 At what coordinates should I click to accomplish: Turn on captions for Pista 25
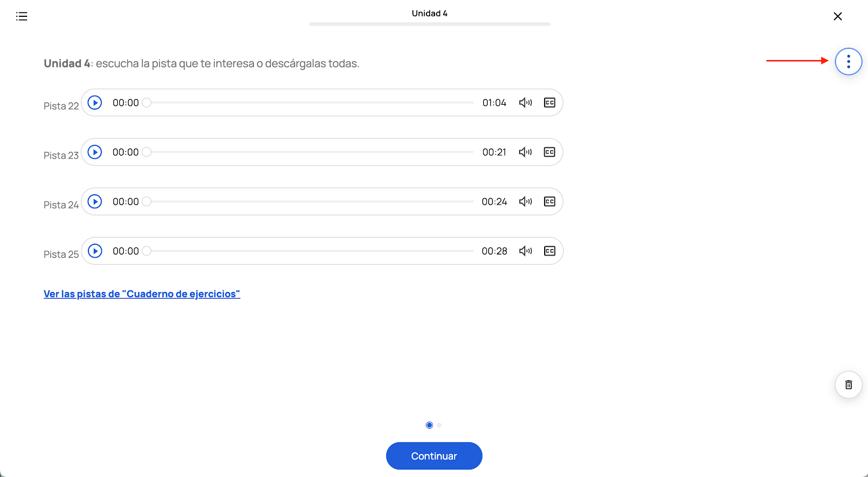click(x=550, y=251)
